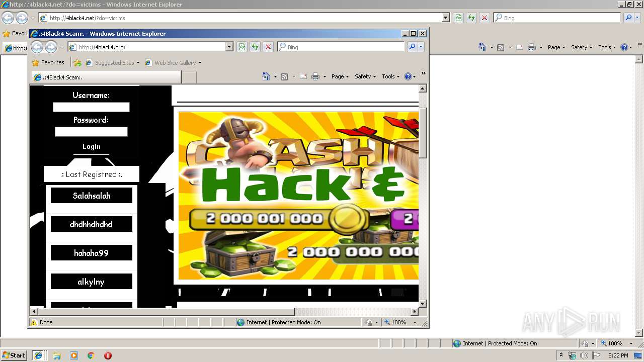Click horizontal scrollbar thumb in front window
The image size is (644, 362).
pyautogui.click(x=166, y=312)
